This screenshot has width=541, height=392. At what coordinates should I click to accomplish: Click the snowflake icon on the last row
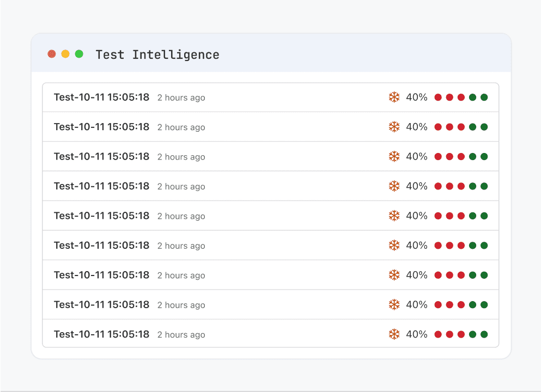(x=393, y=334)
